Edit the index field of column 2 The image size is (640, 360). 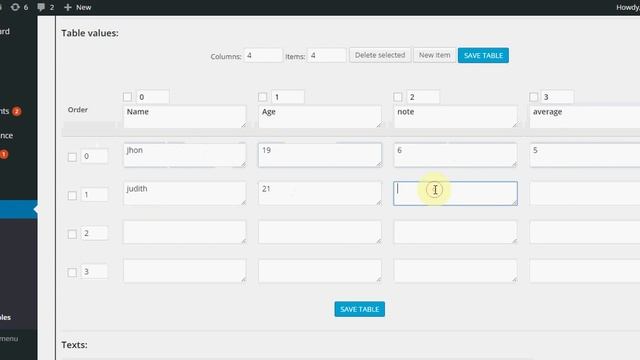(x=423, y=97)
